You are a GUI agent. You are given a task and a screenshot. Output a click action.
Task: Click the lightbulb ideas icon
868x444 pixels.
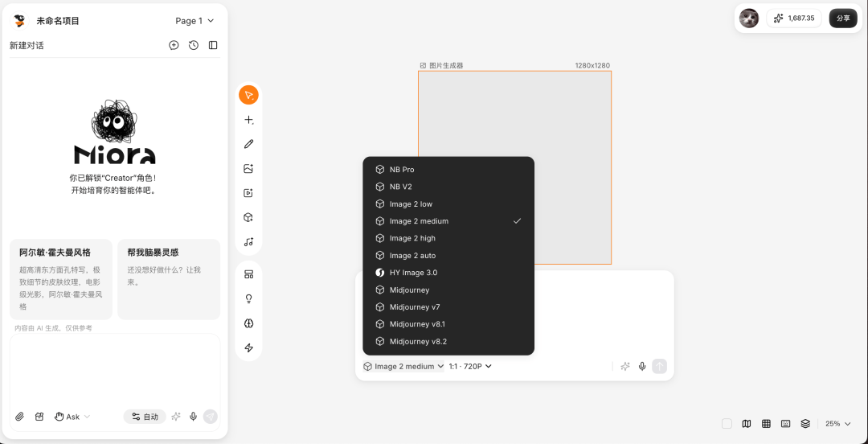248,298
